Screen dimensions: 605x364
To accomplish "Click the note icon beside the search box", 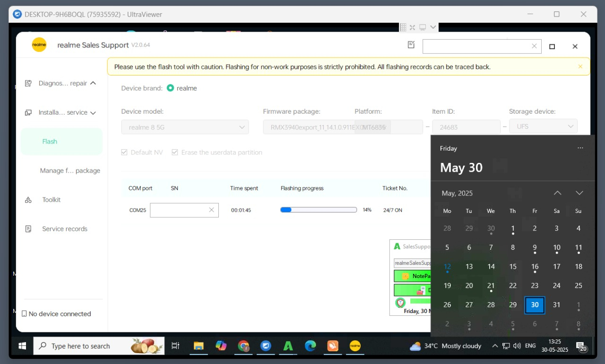I will click(411, 45).
